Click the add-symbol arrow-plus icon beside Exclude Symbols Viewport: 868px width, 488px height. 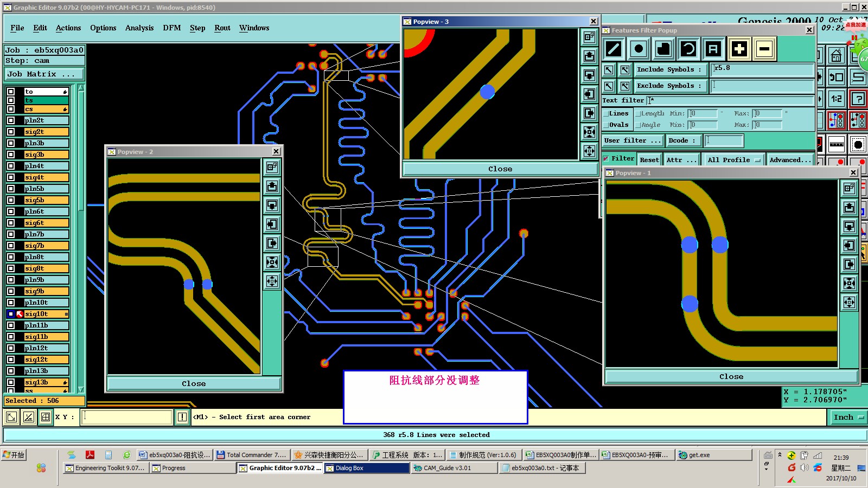coord(625,86)
